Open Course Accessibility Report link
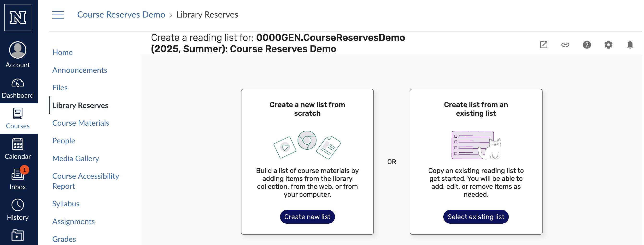This screenshot has width=644, height=245. coord(86,181)
